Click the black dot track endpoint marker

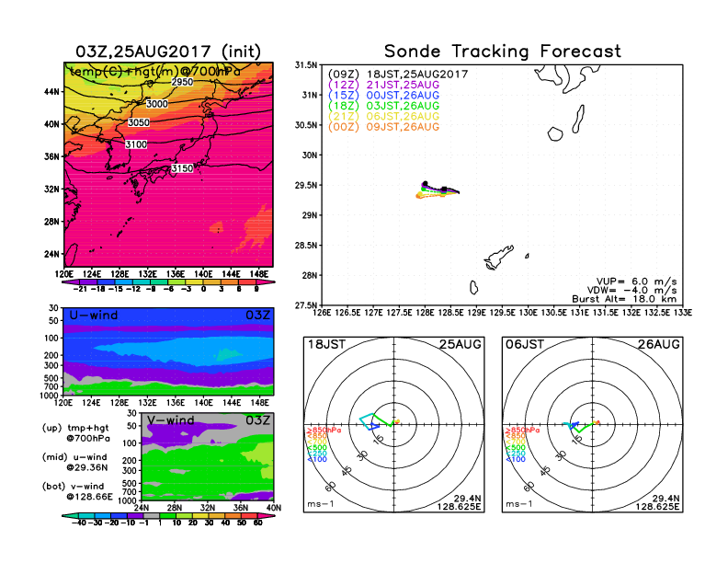click(425, 183)
